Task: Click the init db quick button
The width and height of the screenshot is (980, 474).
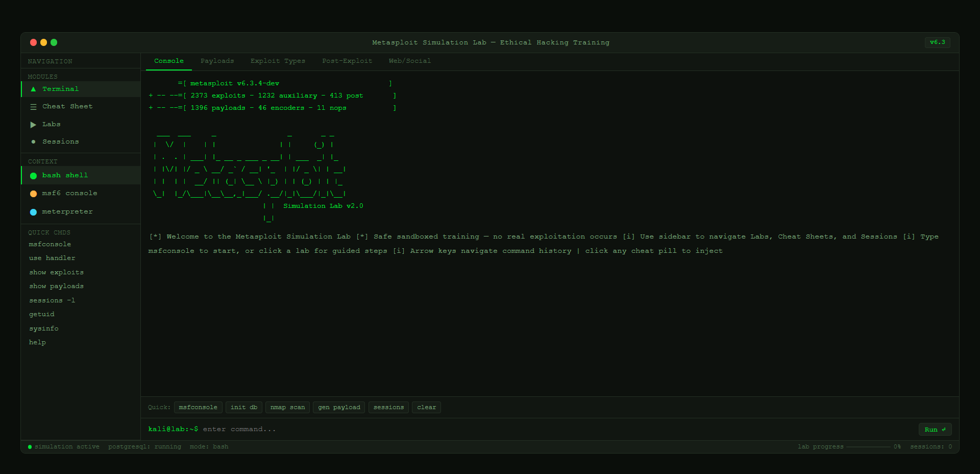Action: (244, 407)
